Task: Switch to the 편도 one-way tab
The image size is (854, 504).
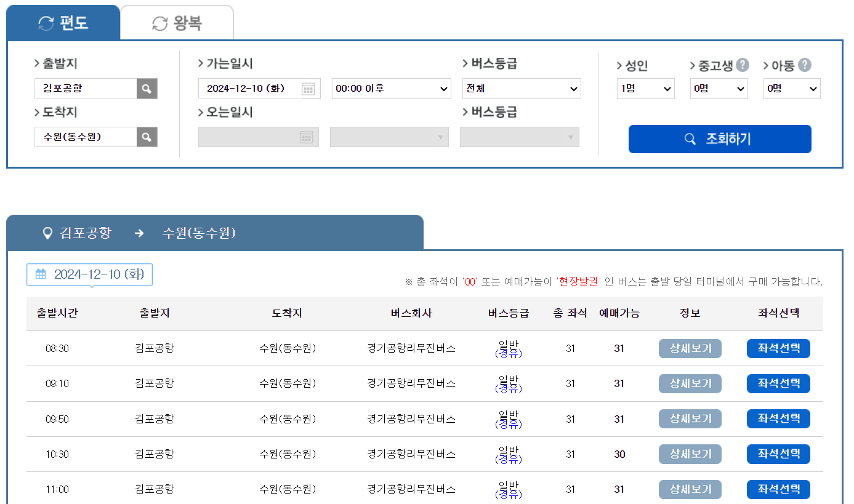Action: [x=63, y=23]
